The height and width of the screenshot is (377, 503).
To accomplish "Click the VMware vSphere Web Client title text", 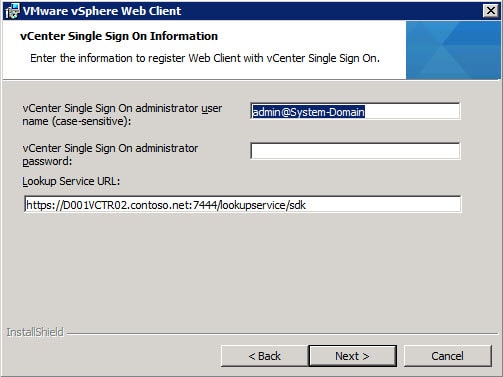I will click(102, 11).
